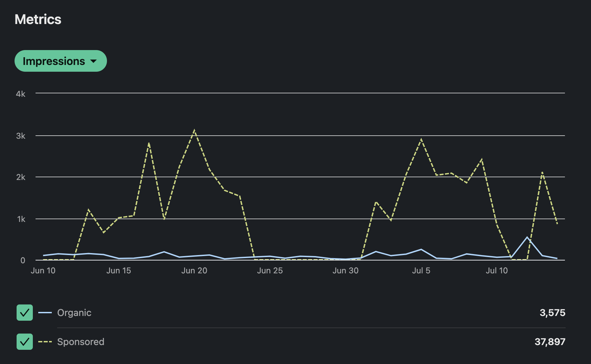
Task: Click the dashed yellow Sponsored legend line
Action: (x=45, y=342)
